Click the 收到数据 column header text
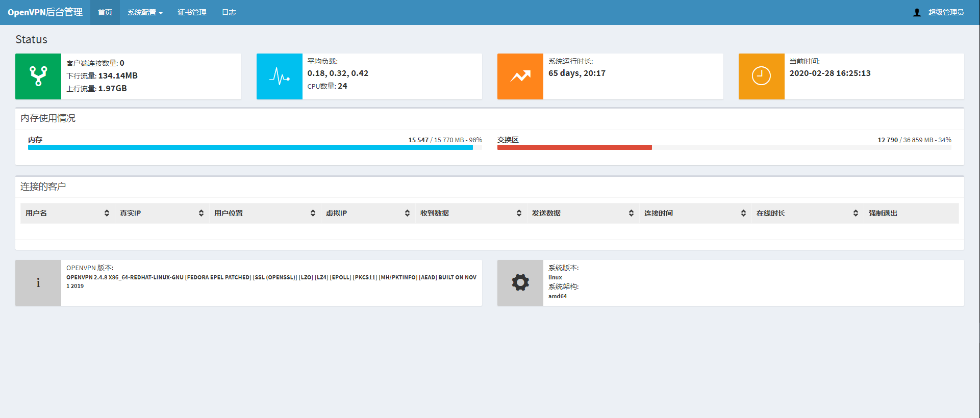The image size is (980, 418). [x=435, y=213]
